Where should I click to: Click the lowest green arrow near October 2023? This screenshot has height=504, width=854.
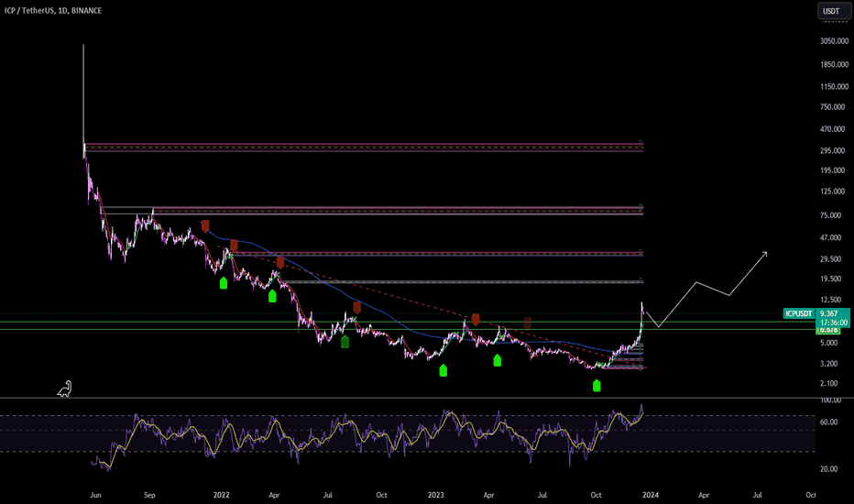(x=597, y=386)
